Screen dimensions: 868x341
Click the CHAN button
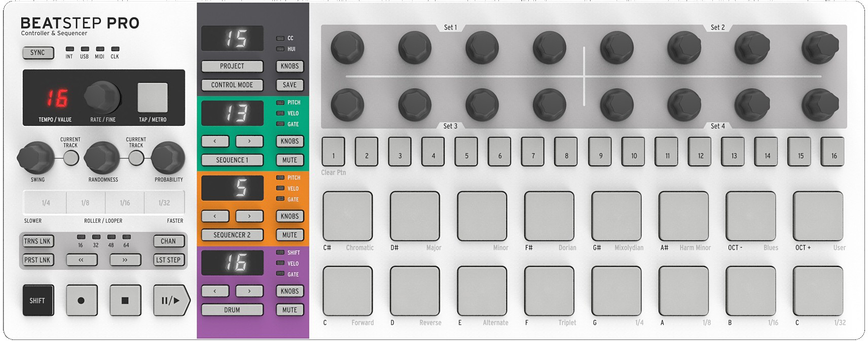(x=168, y=241)
